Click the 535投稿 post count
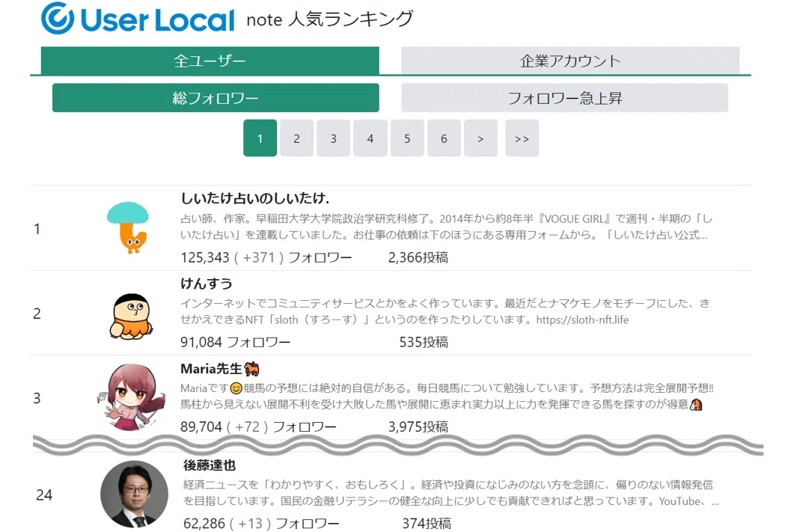The image size is (788, 532). [x=424, y=343]
